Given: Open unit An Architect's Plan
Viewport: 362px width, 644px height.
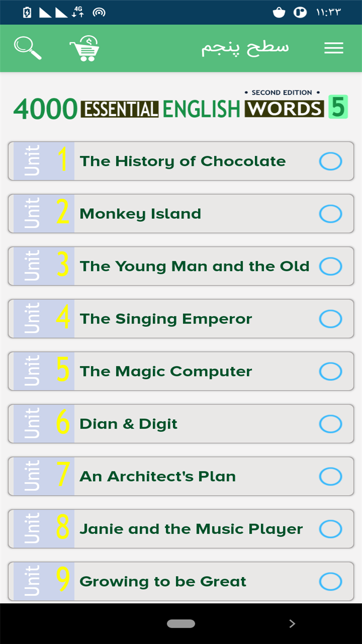Looking at the screenshot, I should pyautogui.click(x=181, y=476).
